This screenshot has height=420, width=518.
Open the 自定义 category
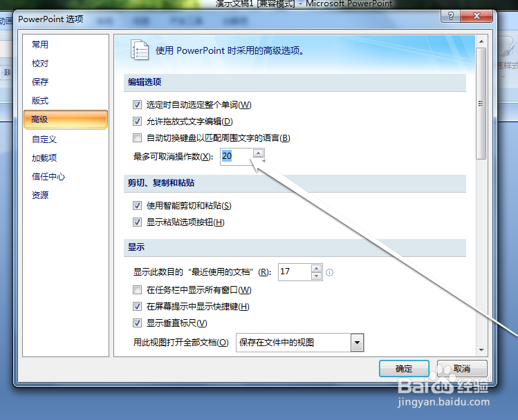click(x=44, y=140)
